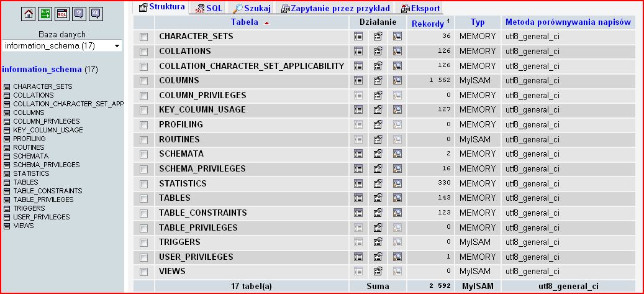Browse icon in COLUMNS row
Image resolution: width=644 pixels, height=294 pixels.
(358, 81)
